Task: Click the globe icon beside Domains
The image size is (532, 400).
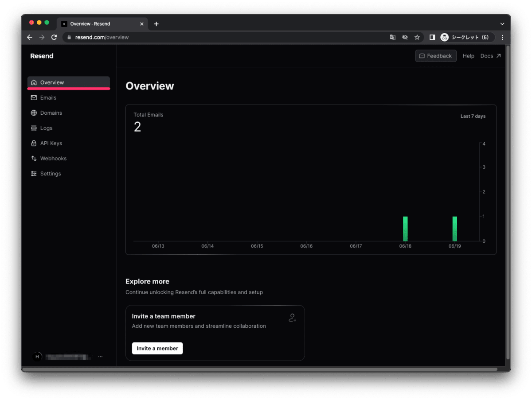Action: tap(34, 113)
